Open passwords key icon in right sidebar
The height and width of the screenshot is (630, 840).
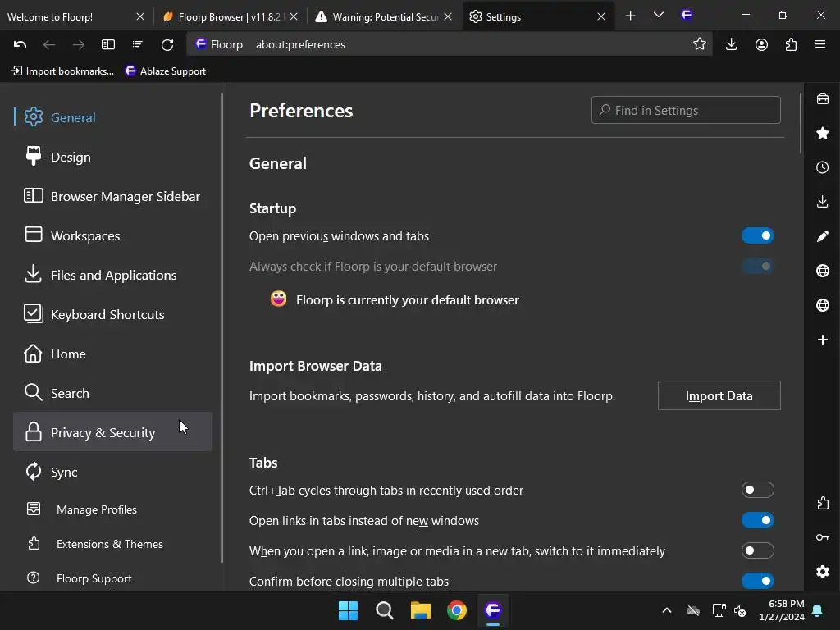pos(823,537)
